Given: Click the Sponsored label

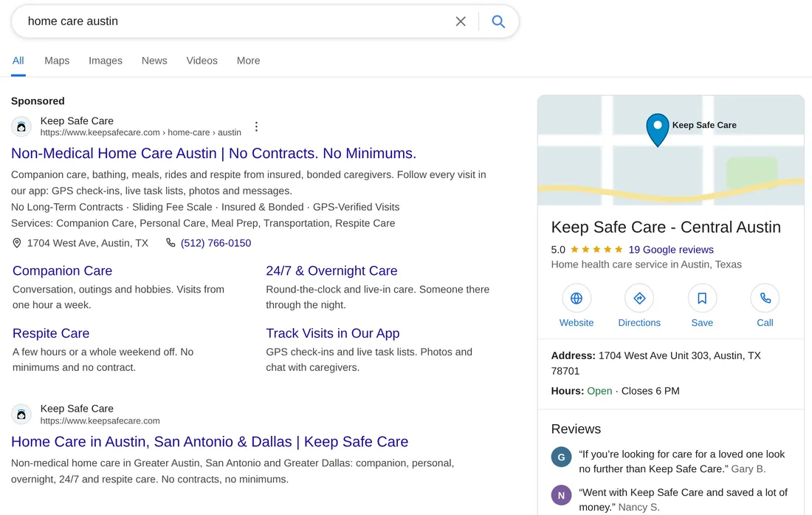Looking at the screenshot, I should click(x=38, y=101).
